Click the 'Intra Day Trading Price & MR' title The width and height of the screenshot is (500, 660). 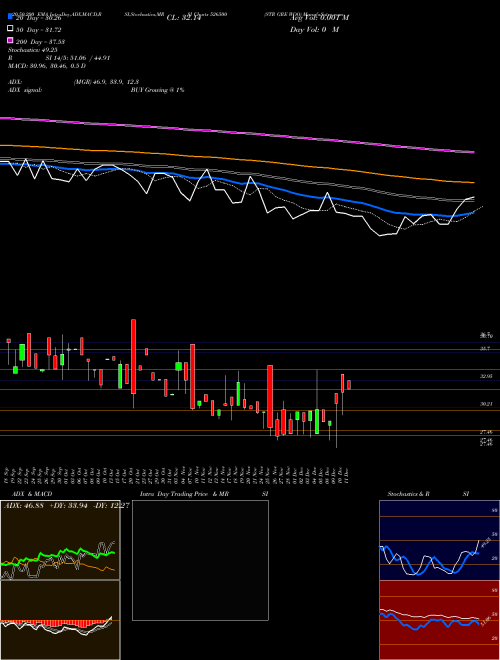click(184, 494)
